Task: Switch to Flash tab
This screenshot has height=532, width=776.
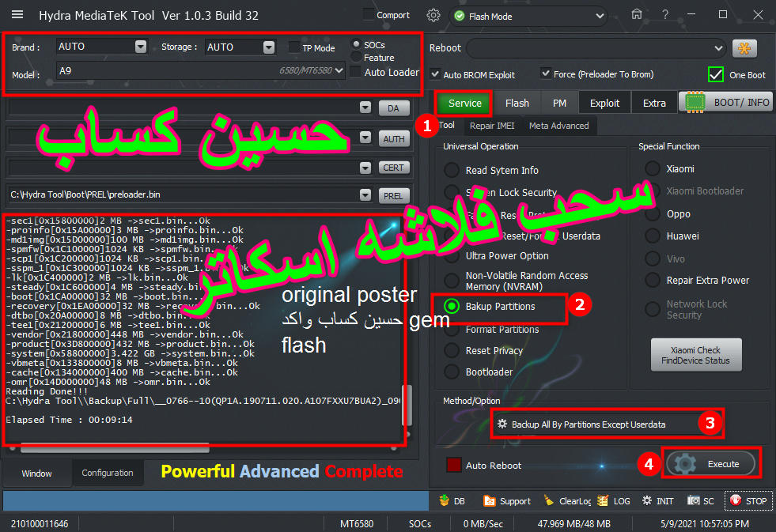Action: click(x=517, y=103)
